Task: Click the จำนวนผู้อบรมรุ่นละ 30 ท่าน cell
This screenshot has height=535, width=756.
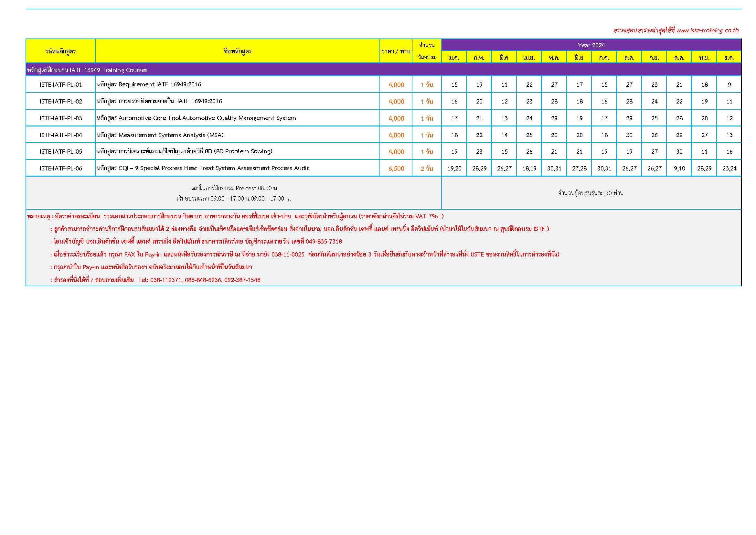Action: 591,193
